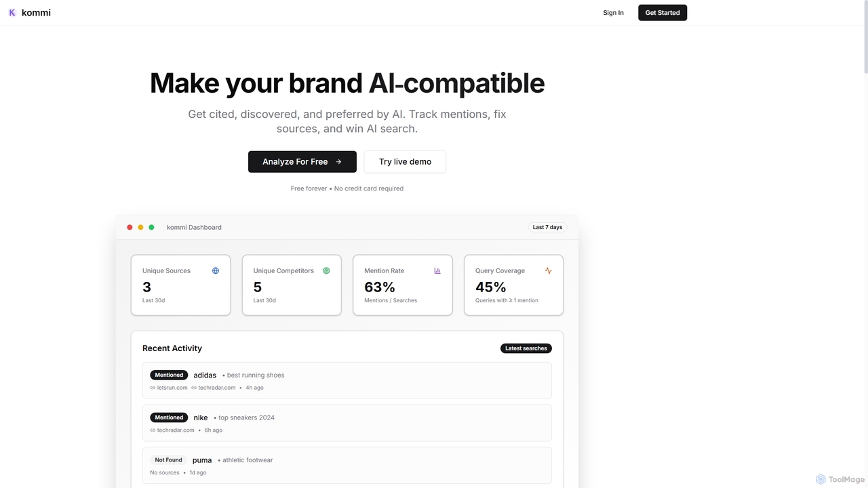The image size is (868, 488).
Task: Click the globe icon on Unique Sources card
Action: pos(216,270)
